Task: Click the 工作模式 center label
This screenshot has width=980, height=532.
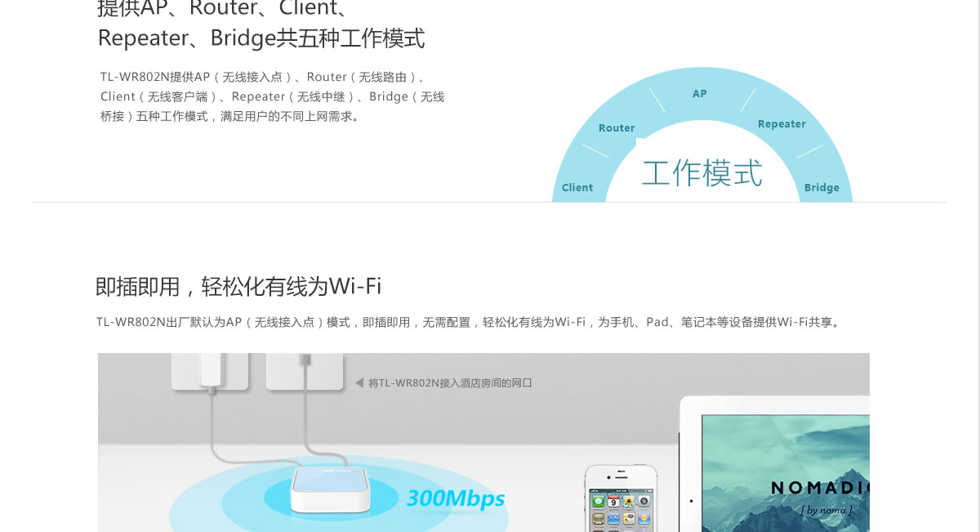Action: (702, 173)
